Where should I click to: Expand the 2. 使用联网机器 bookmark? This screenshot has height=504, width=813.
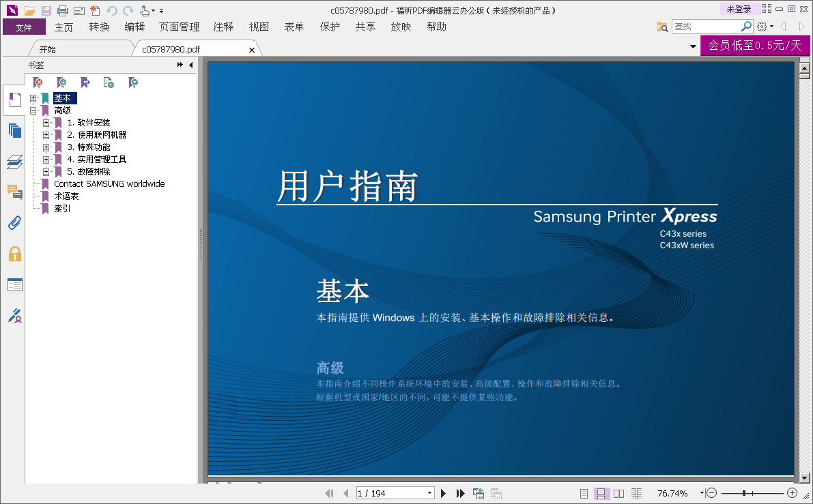[x=46, y=134]
